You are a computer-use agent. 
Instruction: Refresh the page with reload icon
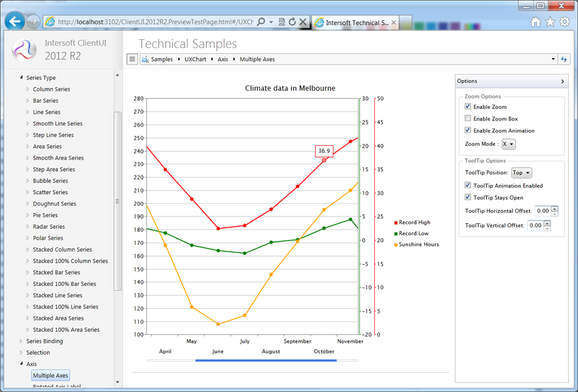(x=293, y=22)
